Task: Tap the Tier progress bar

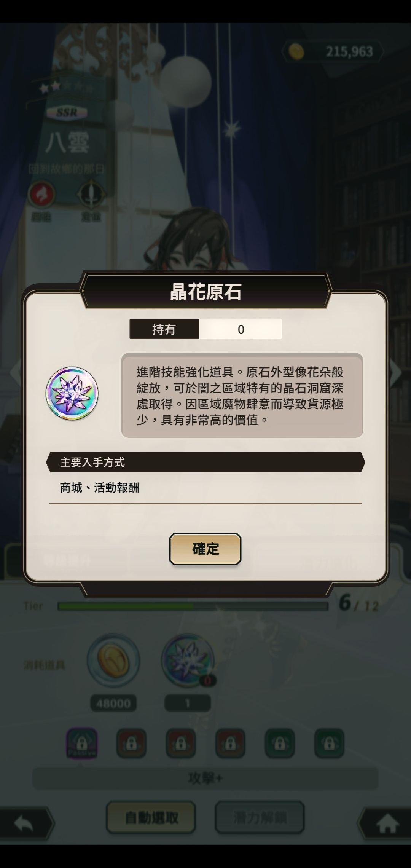Action: (x=193, y=606)
